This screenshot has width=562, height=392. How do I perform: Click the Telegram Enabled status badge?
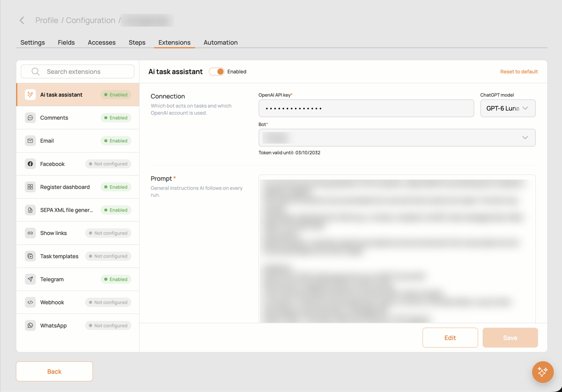coord(116,279)
